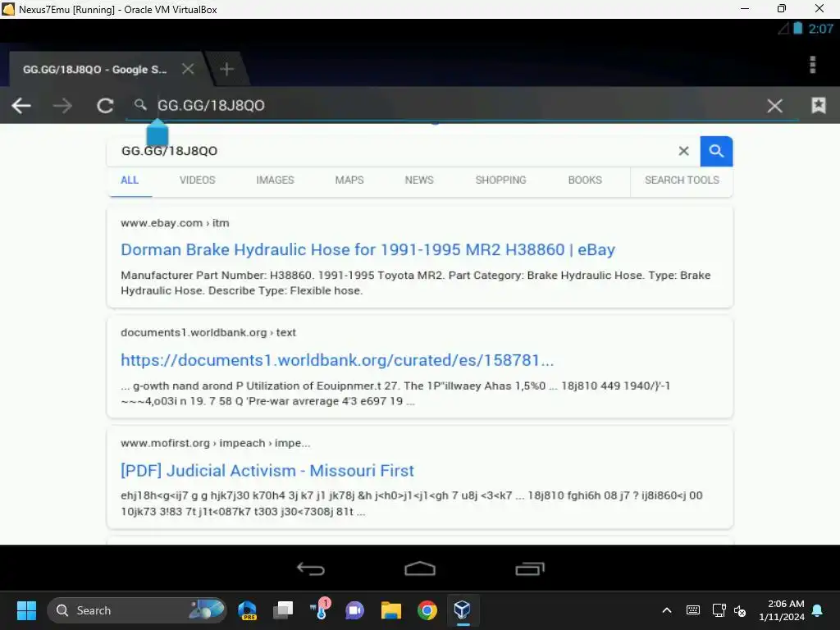Click the Android clock showing 2:07
The image size is (840, 630).
point(820,29)
